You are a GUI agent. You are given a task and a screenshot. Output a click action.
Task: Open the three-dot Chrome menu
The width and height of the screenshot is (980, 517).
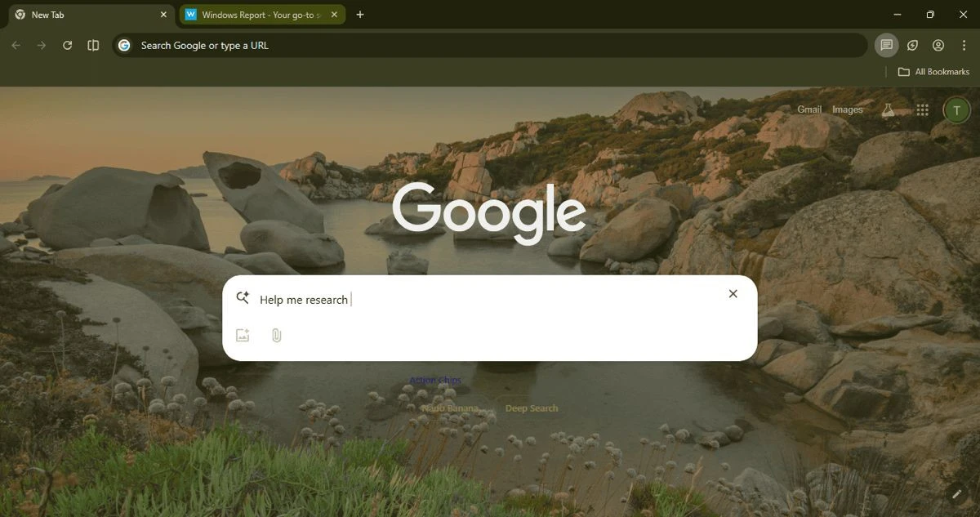click(964, 45)
